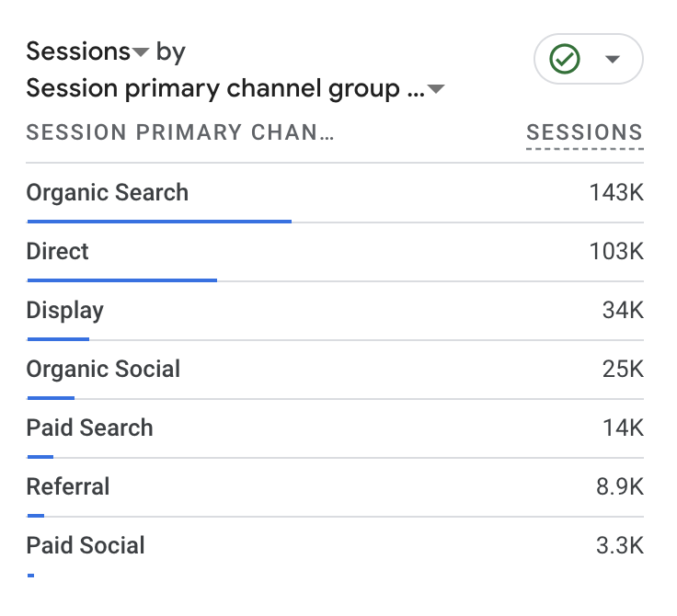The width and height of the screenshot is (677, 616).
Task: Click the SESSION PRIMARY CHAN… column header
Action: 179,132
